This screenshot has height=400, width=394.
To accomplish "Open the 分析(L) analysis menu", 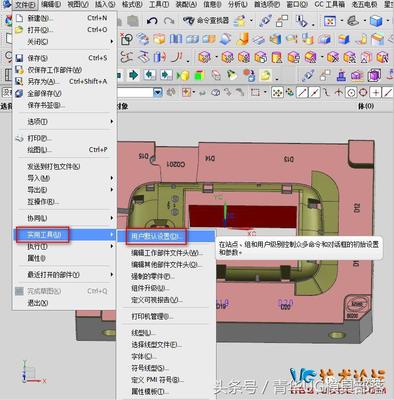I will (238, 4).
